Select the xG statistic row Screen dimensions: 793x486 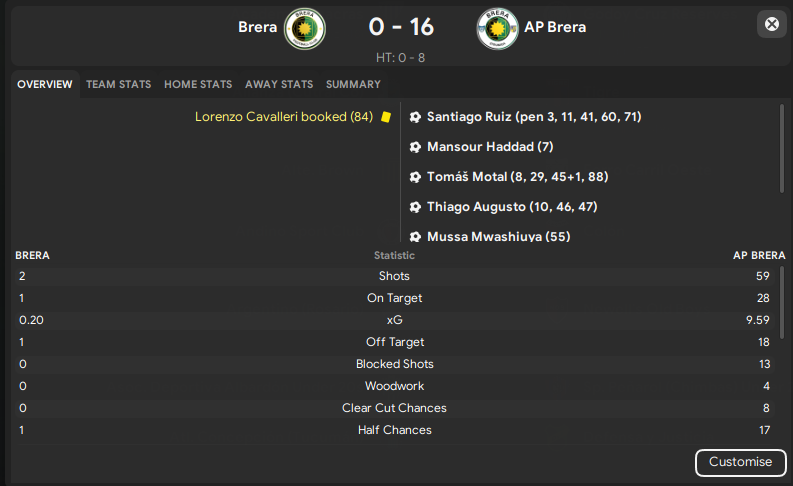pyautogui.click(x=394, y=320)
